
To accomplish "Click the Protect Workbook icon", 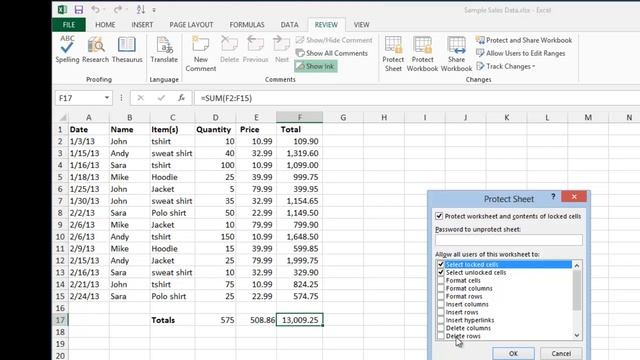I will point(422,54).
